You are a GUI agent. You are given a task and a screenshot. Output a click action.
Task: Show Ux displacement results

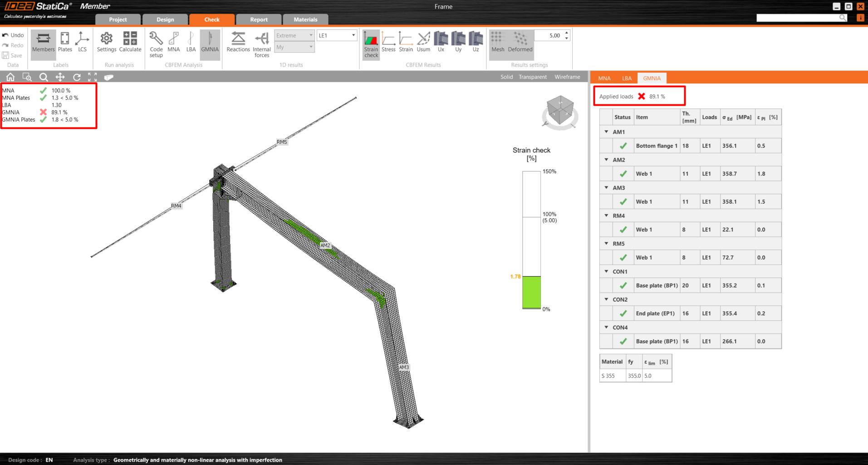[x=441, y=42]
